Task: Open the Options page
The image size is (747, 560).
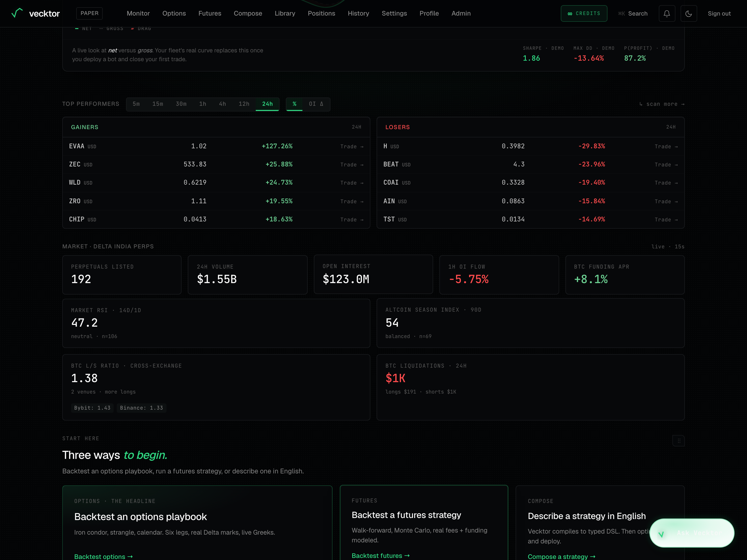Action: tap(174, 13)
